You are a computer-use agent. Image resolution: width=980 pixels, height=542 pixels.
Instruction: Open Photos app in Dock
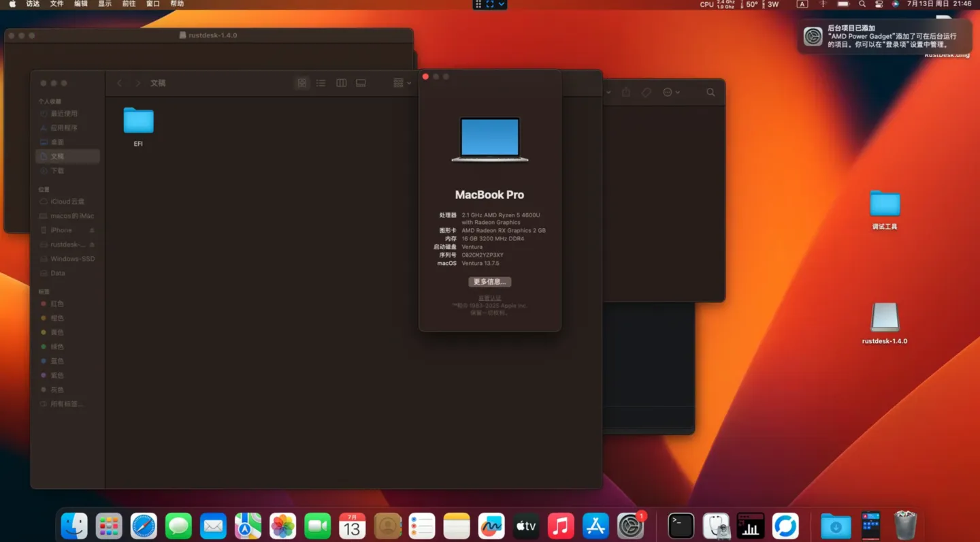[282, 526]
